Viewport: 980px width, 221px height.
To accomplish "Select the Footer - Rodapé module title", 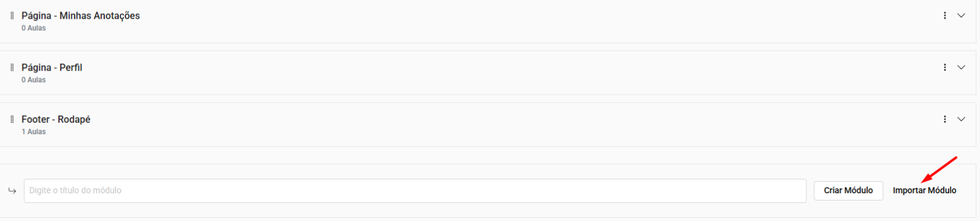I will coord(56,119).
